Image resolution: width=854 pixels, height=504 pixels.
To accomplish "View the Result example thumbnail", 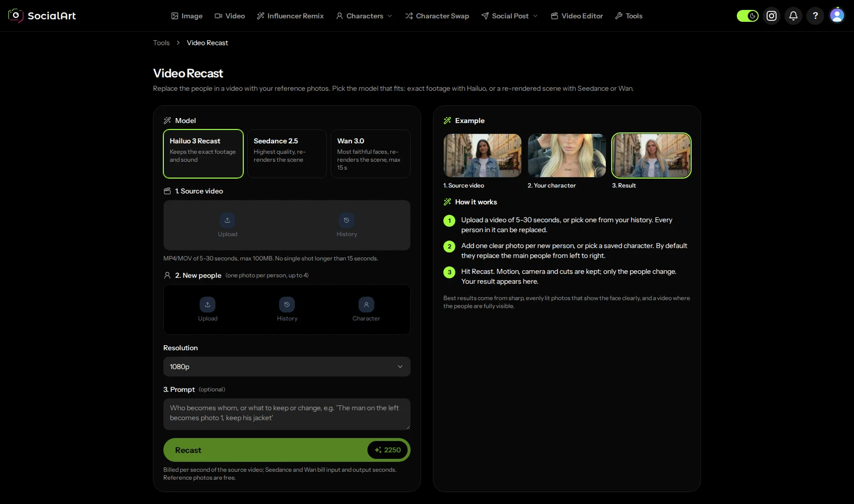I will tap(651, 155).
